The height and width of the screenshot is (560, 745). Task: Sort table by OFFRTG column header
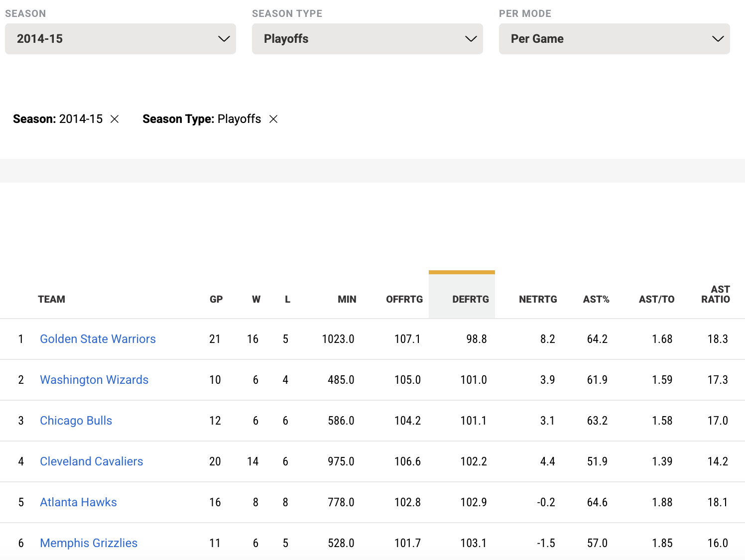click(404, 299)
